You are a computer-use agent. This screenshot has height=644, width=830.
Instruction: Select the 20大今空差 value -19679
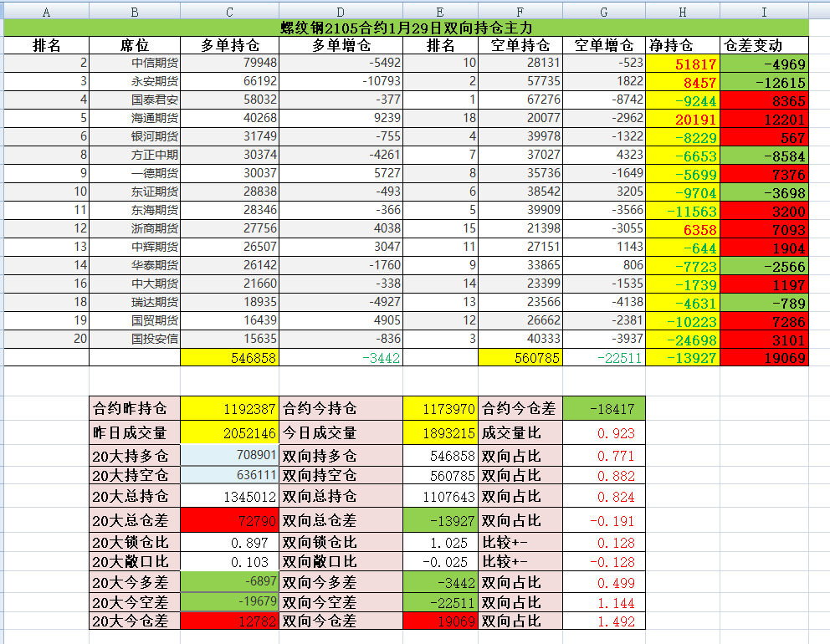click(x=229, y=601)
